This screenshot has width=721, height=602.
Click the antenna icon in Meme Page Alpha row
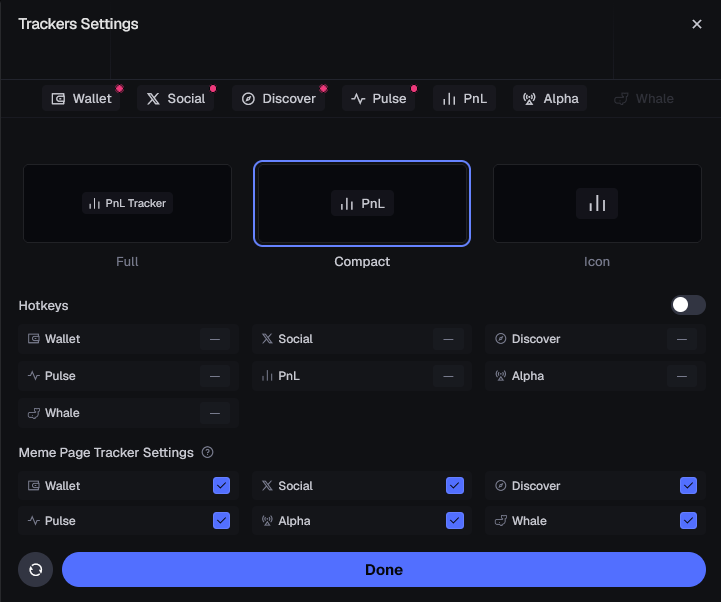[267, 521]
